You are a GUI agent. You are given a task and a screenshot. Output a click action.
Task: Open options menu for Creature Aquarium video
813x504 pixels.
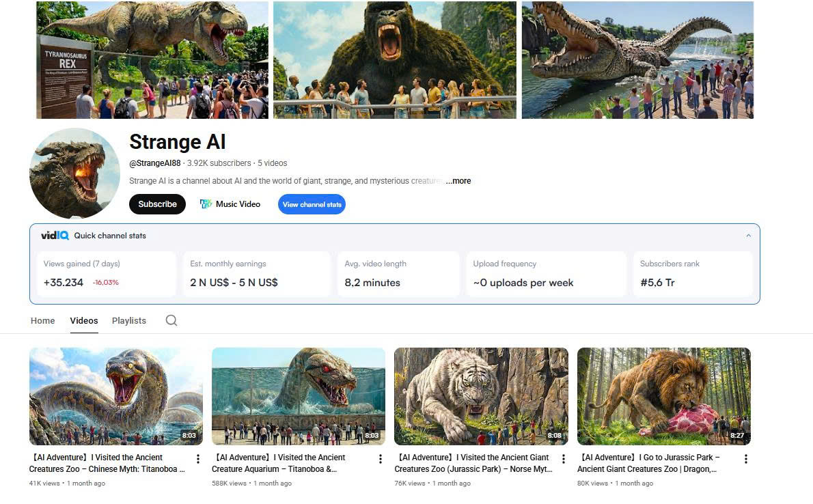pos(381,459)
